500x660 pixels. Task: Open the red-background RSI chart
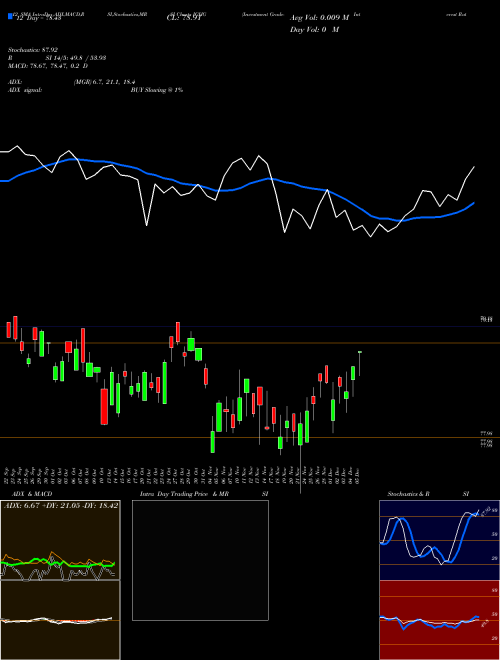point(439,620)
